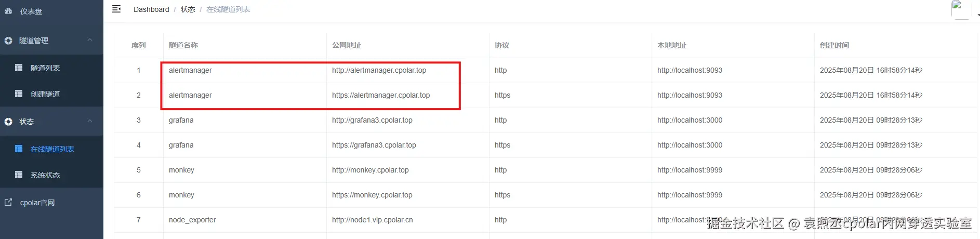Screen dimensions: 980x239
Task: Click the 隧道列表 table icon
Action: [x=19, y=68]
